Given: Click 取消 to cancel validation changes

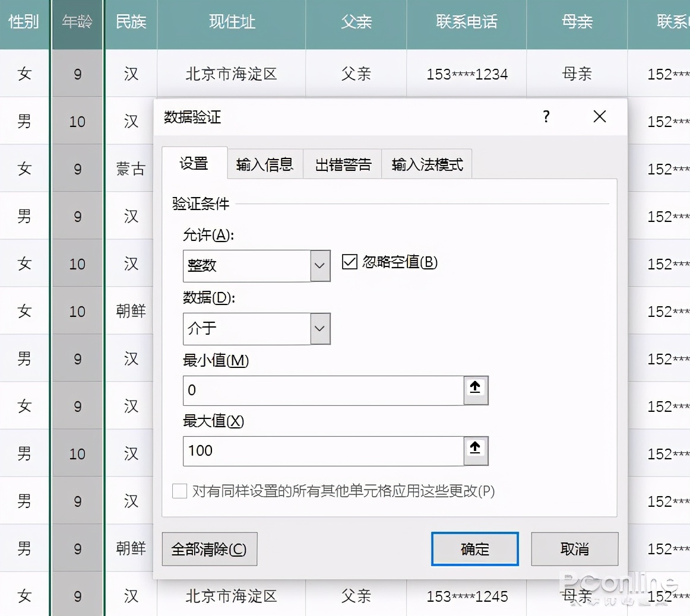Looking at the screenshot, I should pyautogui.click(x=574, y=549).
